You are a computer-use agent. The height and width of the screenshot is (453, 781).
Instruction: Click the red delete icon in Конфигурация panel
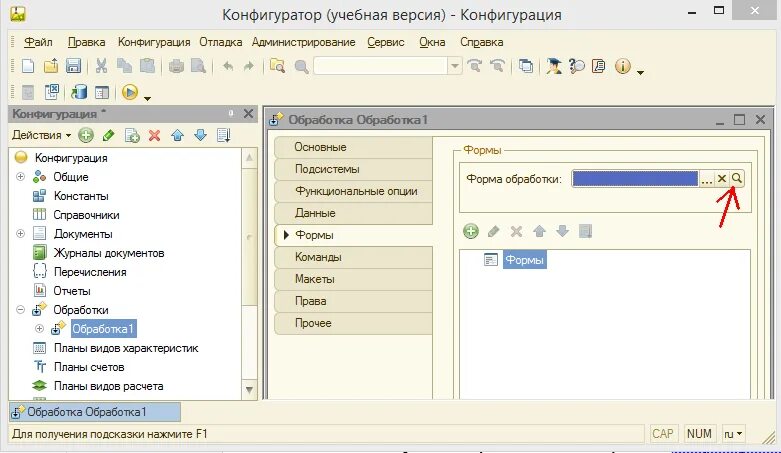(154, 135)
